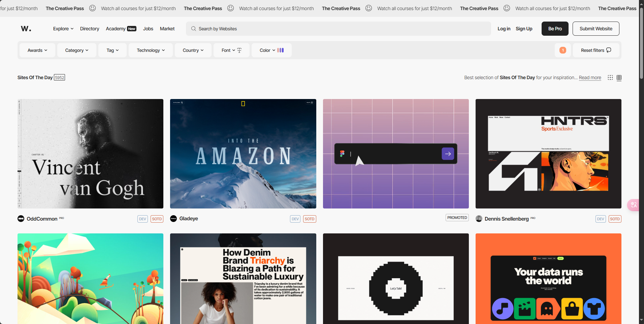Open the Category filter dropdown
644x324 pixels.
[x=76, y=50]
